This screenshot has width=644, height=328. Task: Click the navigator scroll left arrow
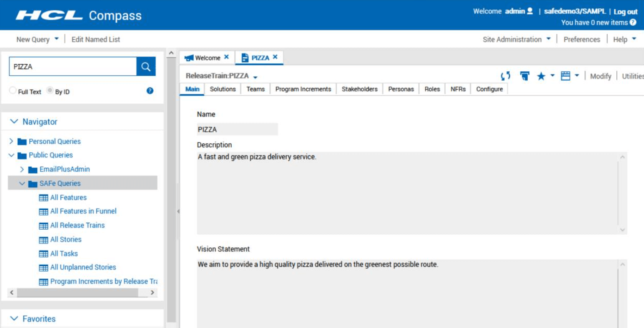(12, 293)
